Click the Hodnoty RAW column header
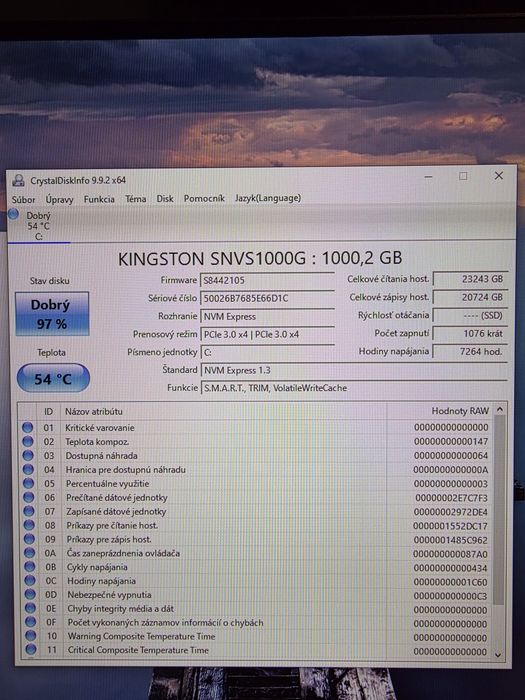This screenshot has width=525, height=700. (440, 411)
